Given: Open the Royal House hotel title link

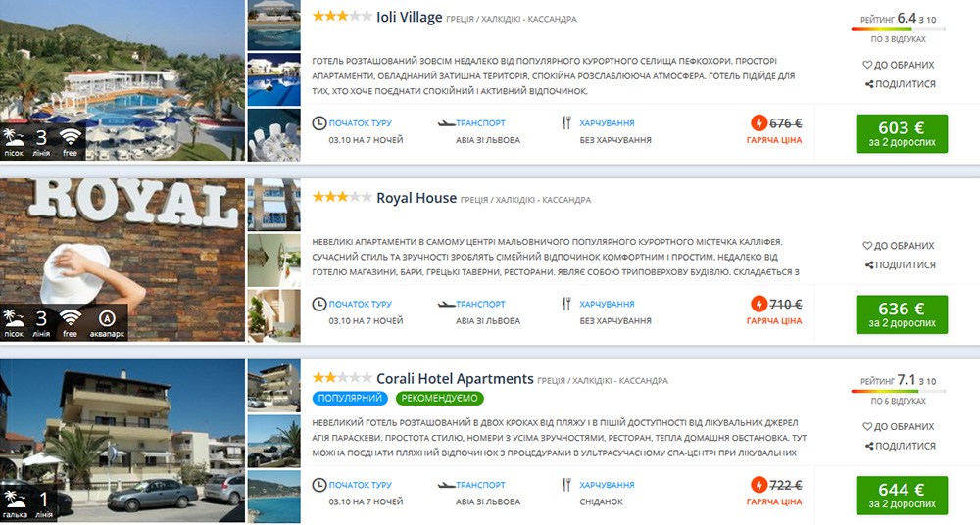Looking at the screenshot, I should click(x=416, y=198).
